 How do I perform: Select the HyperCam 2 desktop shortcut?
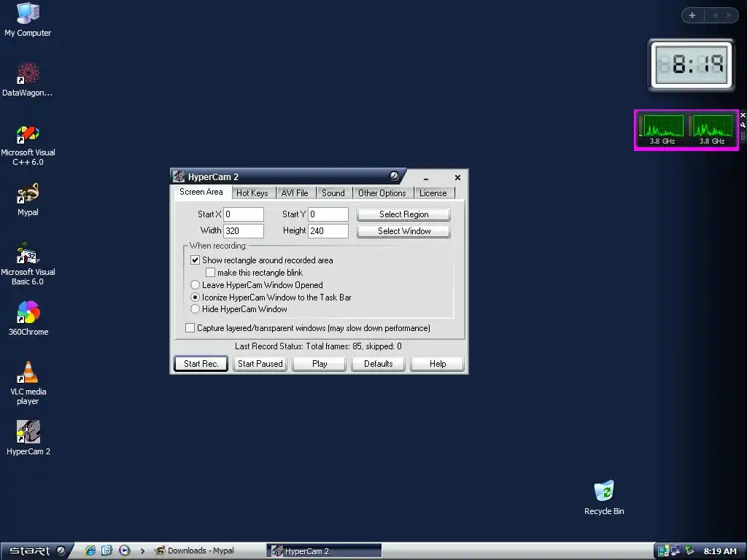pos(28,438)
